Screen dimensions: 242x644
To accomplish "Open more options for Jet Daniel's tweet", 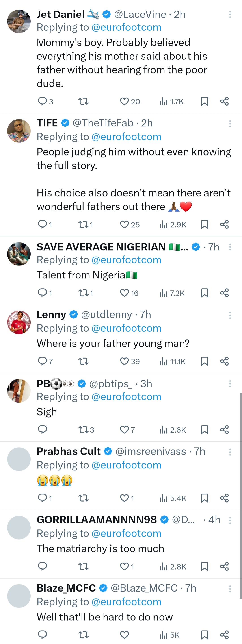I will pyautogui.click(x=230, y=15).
